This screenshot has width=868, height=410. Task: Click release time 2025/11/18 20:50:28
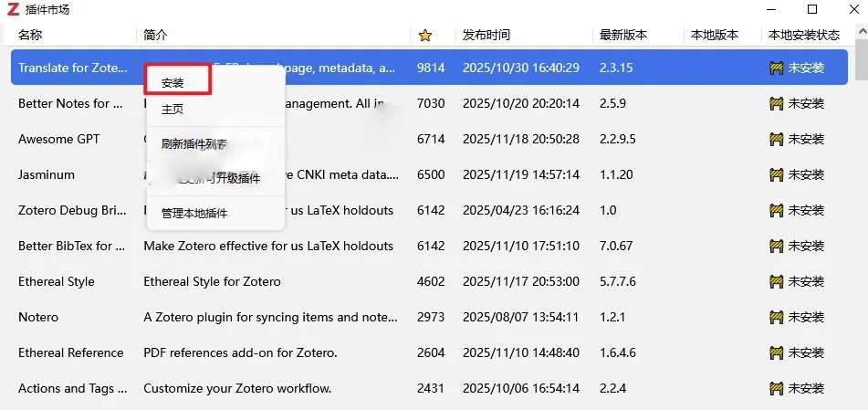pyautogui.click(x=521, y=139)
